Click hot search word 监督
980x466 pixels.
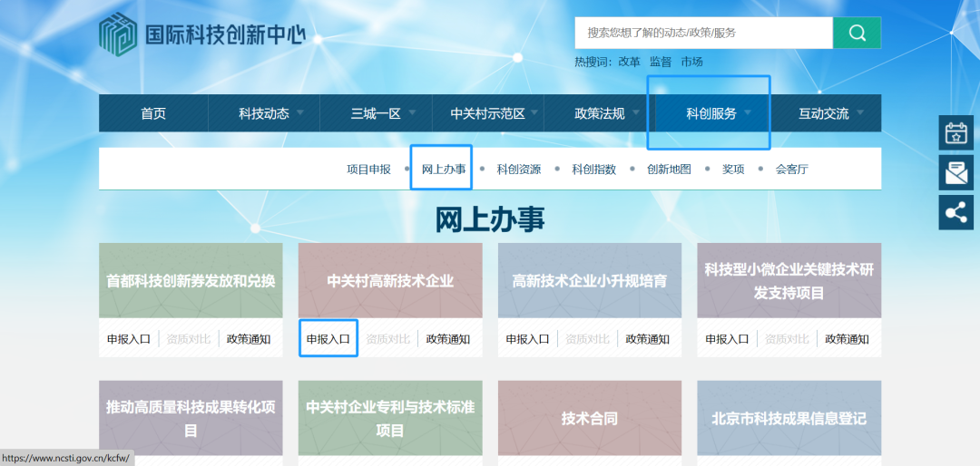[660, 62]
